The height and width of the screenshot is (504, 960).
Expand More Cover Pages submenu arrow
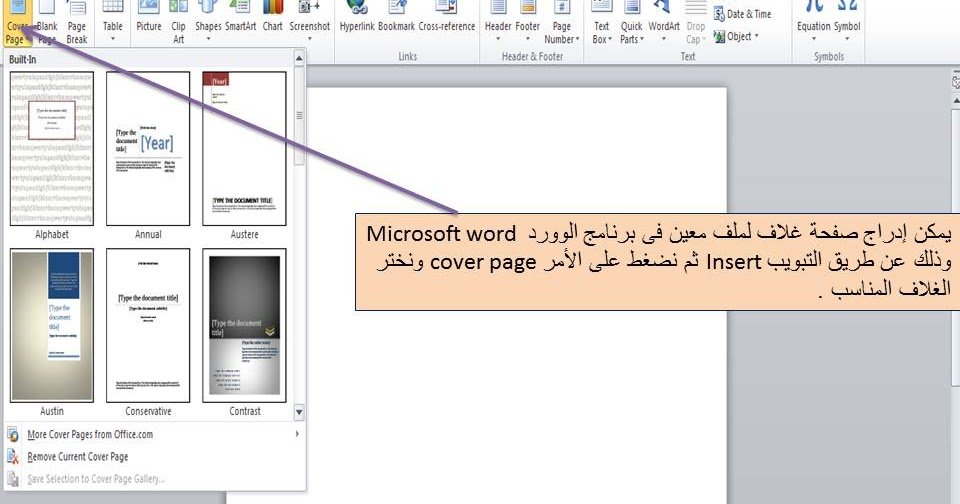pyautogui.click(x=297, y=434)
